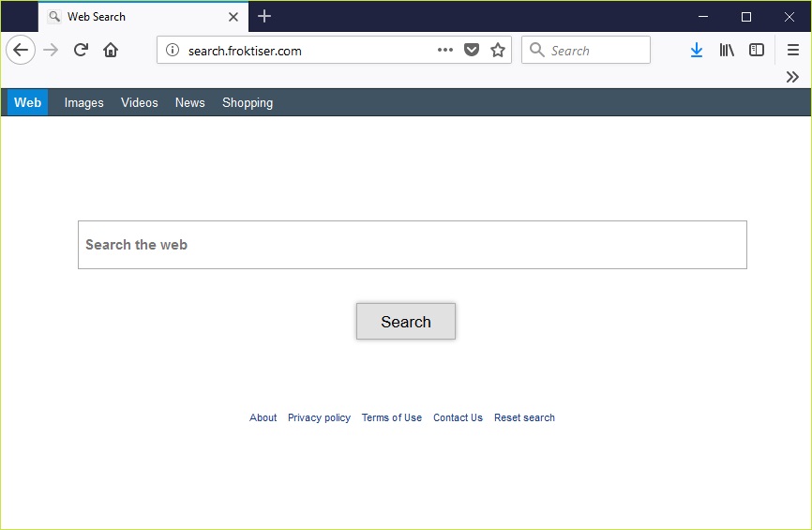The width and height of the screenshot is (812, 530).
Task: Expand the toolbar overflow chevron
Action: click(792, 77)
